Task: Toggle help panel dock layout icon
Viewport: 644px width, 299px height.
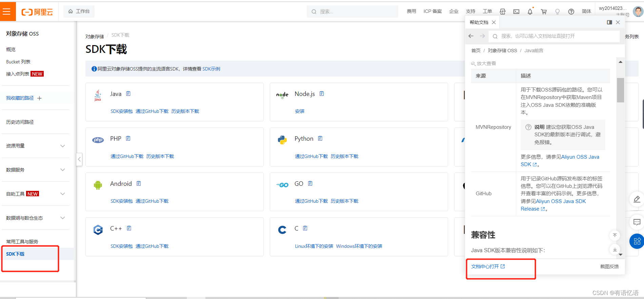Action: (x=609, y=22)
